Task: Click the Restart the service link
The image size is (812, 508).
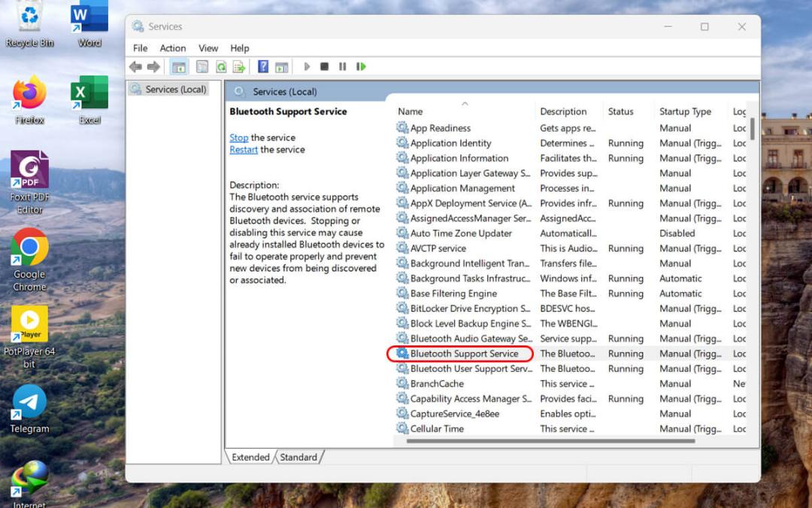Action: click(x=244, y=150)
